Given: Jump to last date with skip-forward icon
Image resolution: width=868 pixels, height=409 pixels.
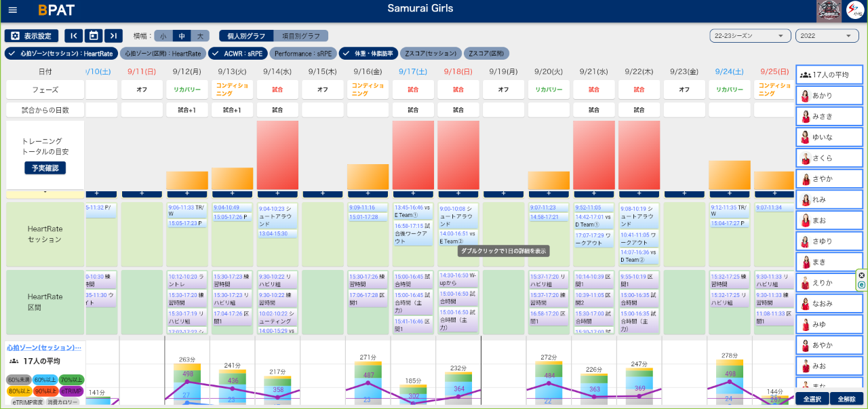Looking at the screenshot, I should coord(115,36).
